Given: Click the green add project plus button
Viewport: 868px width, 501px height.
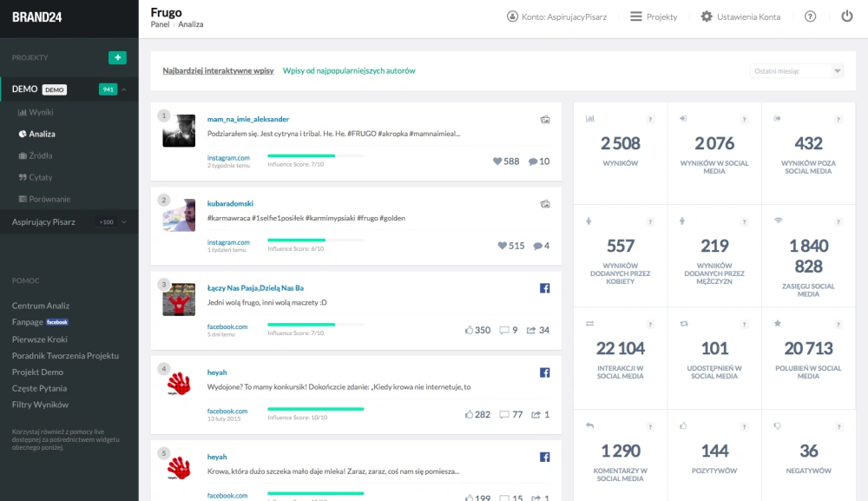Looking at the screenshot, I should pyautogui.click(x=117, y=57).
